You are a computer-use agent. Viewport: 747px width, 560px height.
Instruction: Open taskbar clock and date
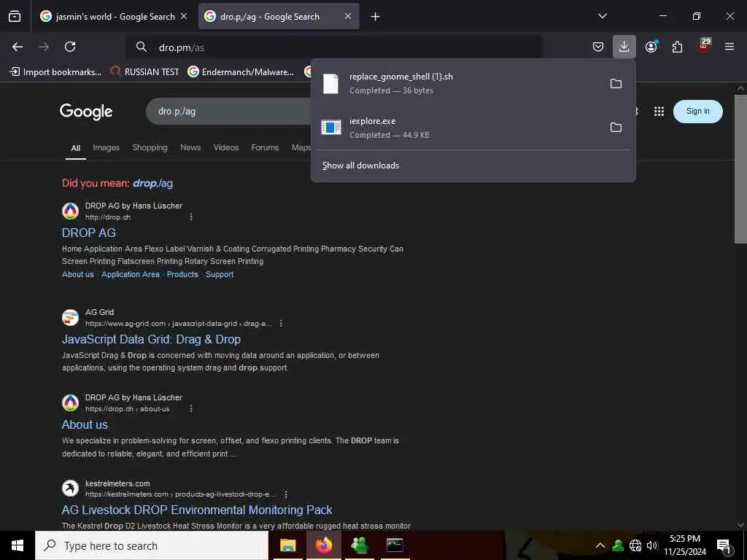[685, 545]
